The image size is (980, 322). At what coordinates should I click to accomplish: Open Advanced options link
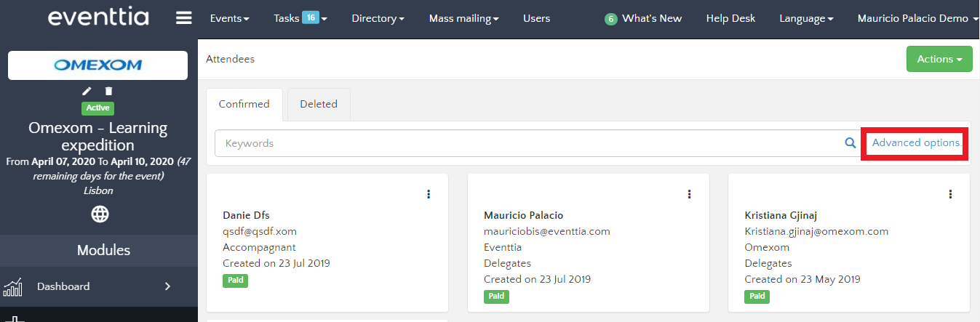pyautogui.click(x=916, y=142)
